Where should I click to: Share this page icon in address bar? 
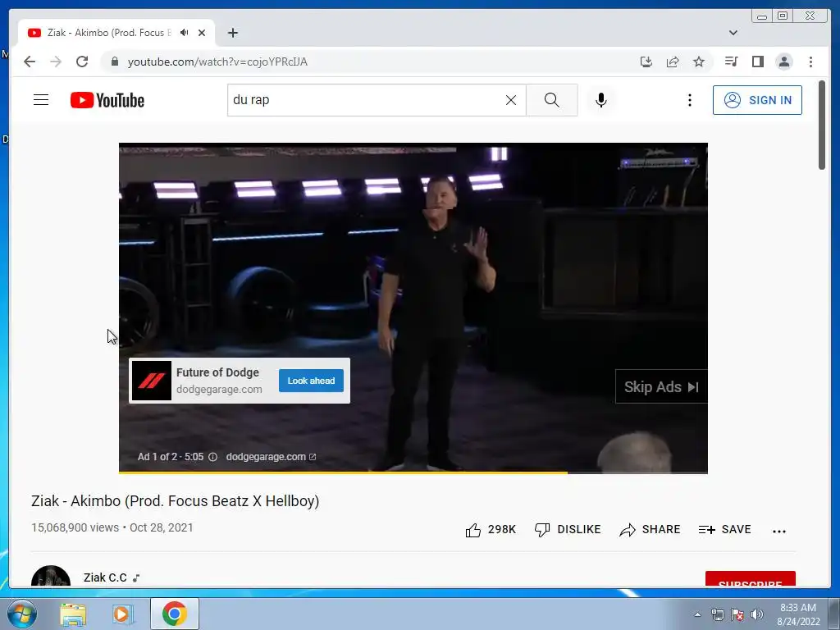pos(673,62)
